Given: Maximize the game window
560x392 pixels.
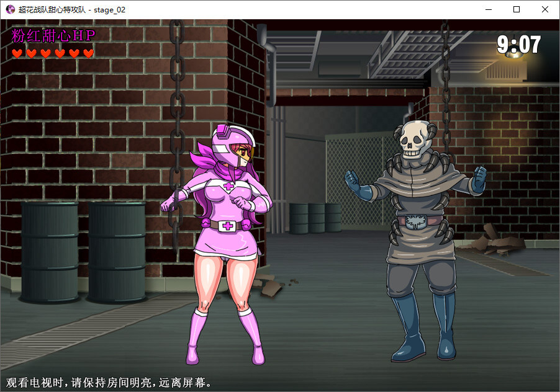Looking at the screenshot, I should coord(517,9).
